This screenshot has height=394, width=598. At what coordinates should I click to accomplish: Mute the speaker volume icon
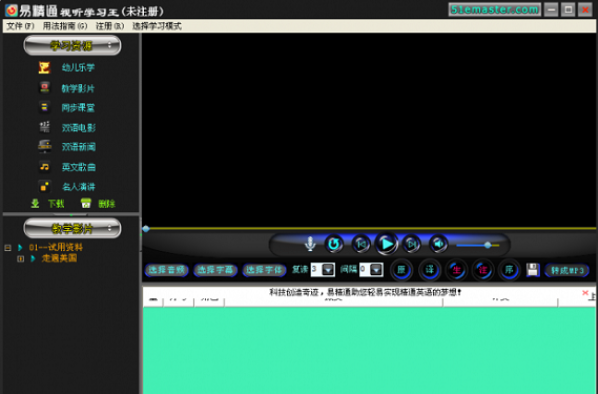click(x=439, y=244)
